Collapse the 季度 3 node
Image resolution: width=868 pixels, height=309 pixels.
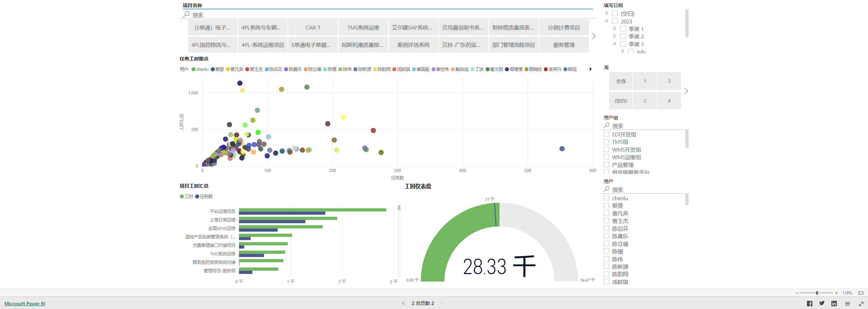(x=614, y=43)
